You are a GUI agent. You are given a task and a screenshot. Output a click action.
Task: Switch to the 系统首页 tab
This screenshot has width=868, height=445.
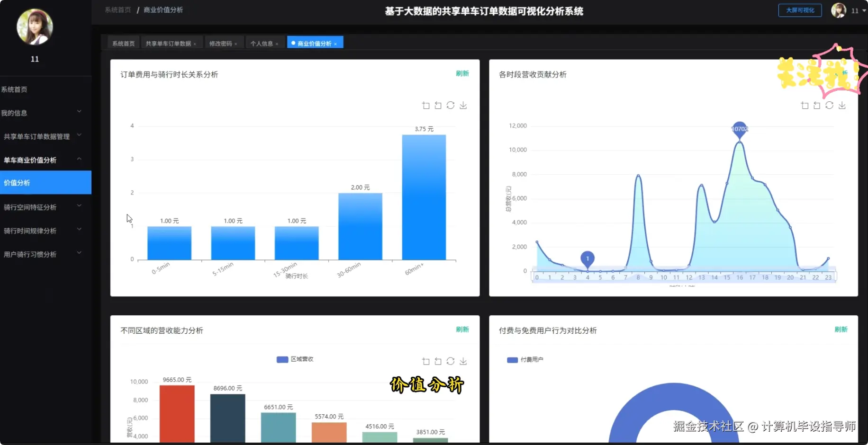click(123, 44)
